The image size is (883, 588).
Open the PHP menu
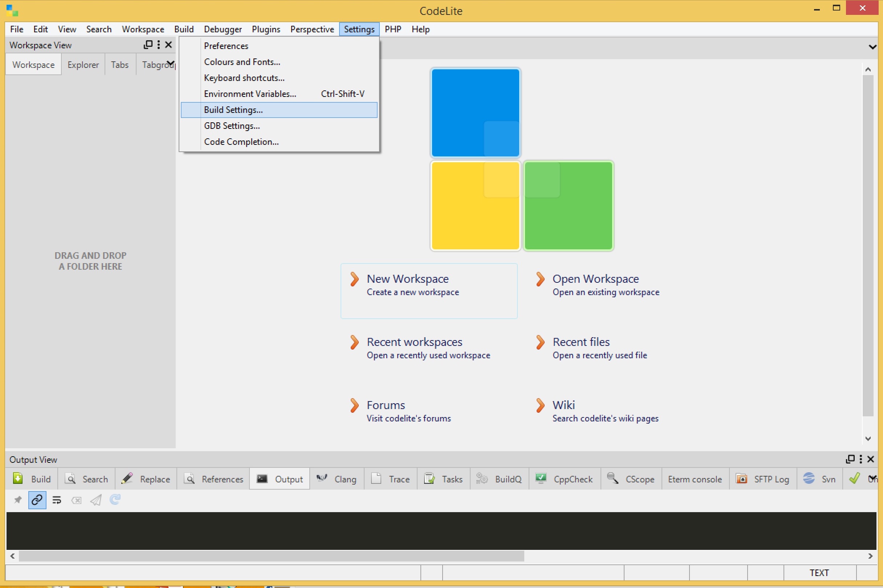393,29
